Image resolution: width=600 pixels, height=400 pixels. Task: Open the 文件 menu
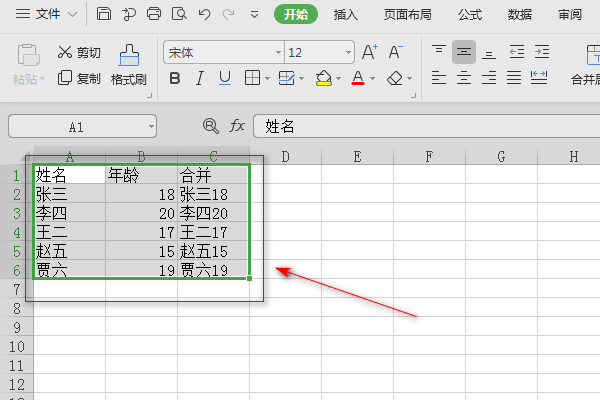[46, 15]
